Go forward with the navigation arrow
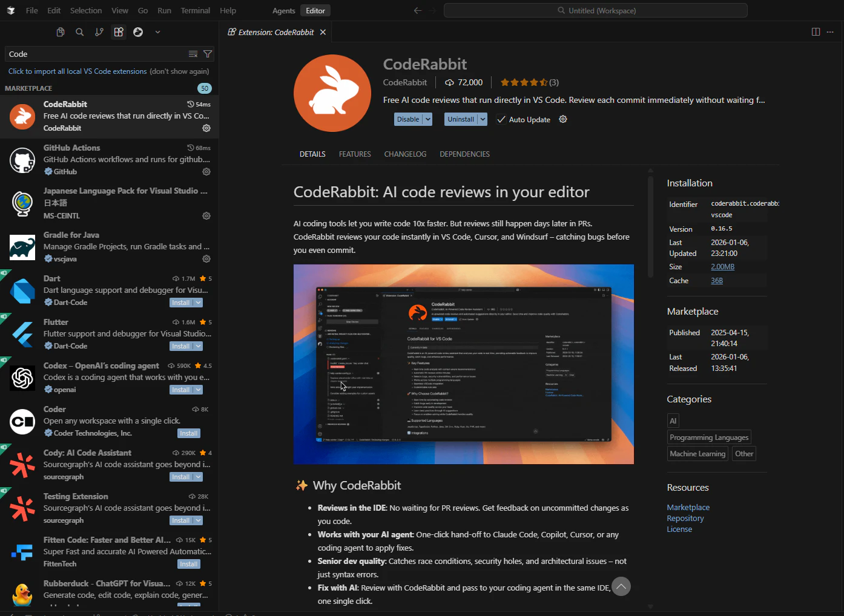This screenshot has width=844, height=616. (432, 10)
